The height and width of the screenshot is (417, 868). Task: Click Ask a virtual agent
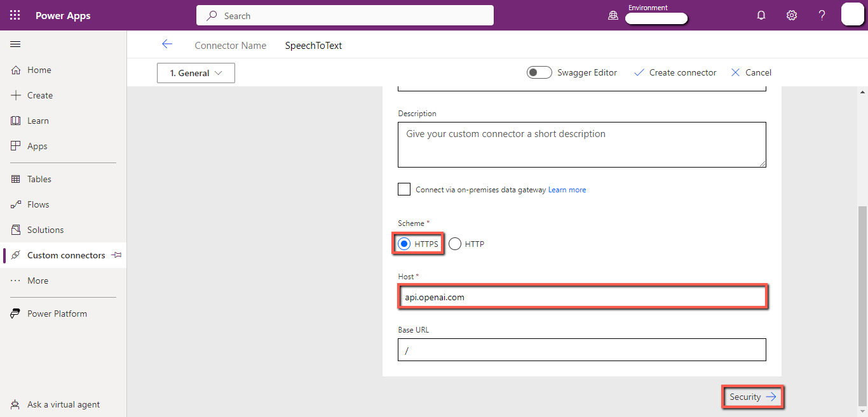click(64, 404)
